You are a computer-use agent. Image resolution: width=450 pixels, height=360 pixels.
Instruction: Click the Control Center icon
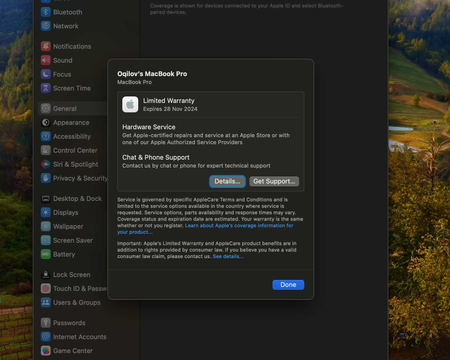click(x=46, y=150)
